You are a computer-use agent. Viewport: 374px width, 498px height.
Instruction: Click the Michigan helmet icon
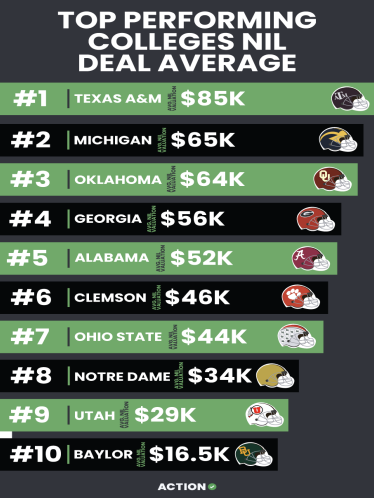pyautogui.click(x=338, y=139)
